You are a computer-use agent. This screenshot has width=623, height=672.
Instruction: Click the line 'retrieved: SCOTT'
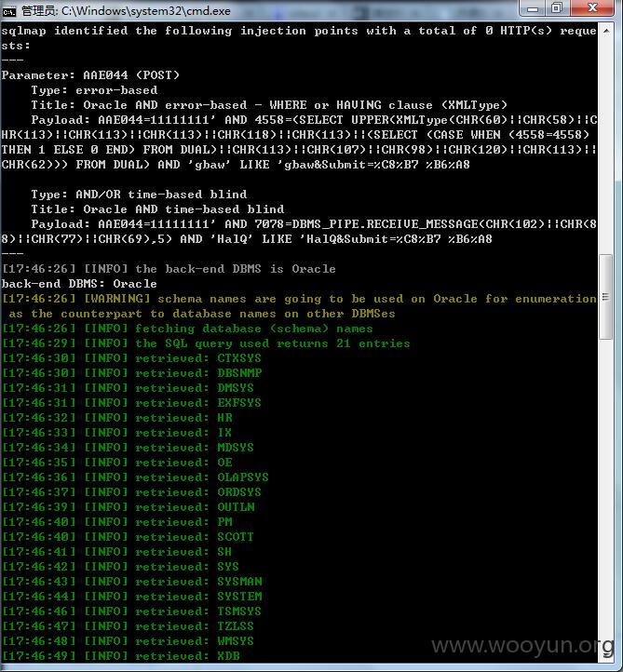128,537
